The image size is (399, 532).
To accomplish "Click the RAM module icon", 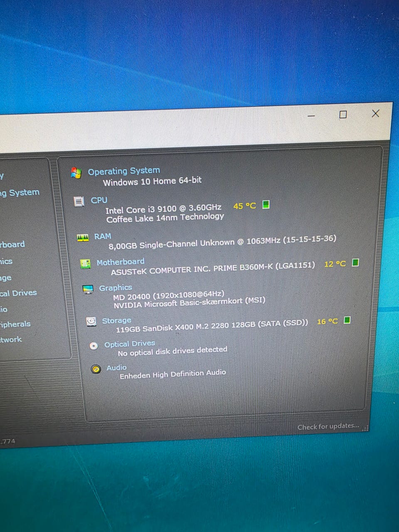I will (83, 238).
